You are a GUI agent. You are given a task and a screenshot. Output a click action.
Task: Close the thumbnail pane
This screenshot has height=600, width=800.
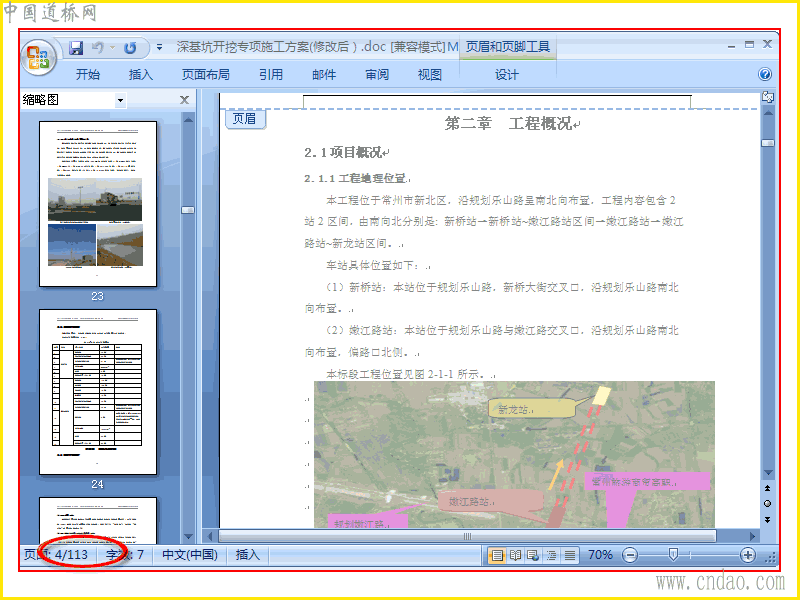(x=185, y=100)
